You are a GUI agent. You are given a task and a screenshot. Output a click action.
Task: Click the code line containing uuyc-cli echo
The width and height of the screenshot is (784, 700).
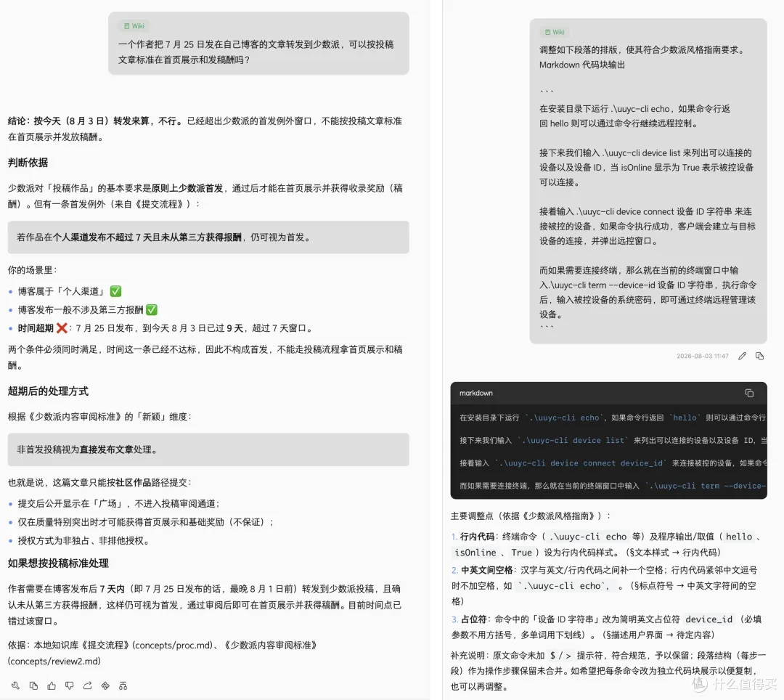tap(612, 418)
